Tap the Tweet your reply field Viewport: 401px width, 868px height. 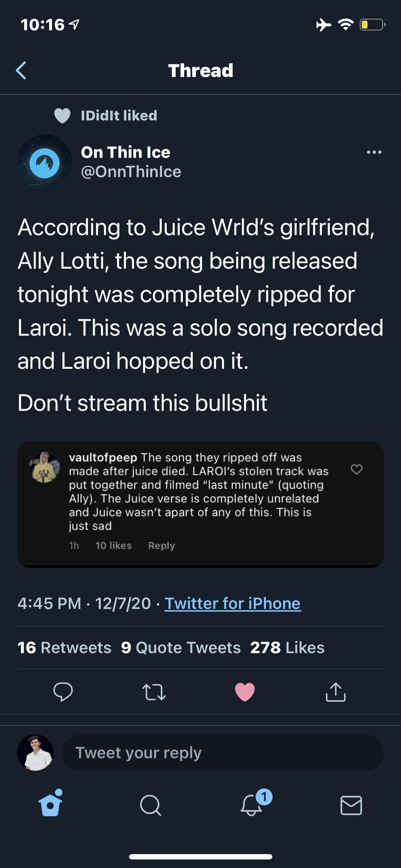click(x=223, y=753)
